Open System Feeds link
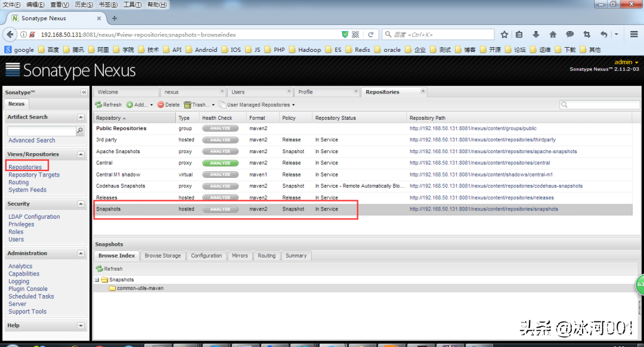The image size is (644, 347). pos(27,190)
